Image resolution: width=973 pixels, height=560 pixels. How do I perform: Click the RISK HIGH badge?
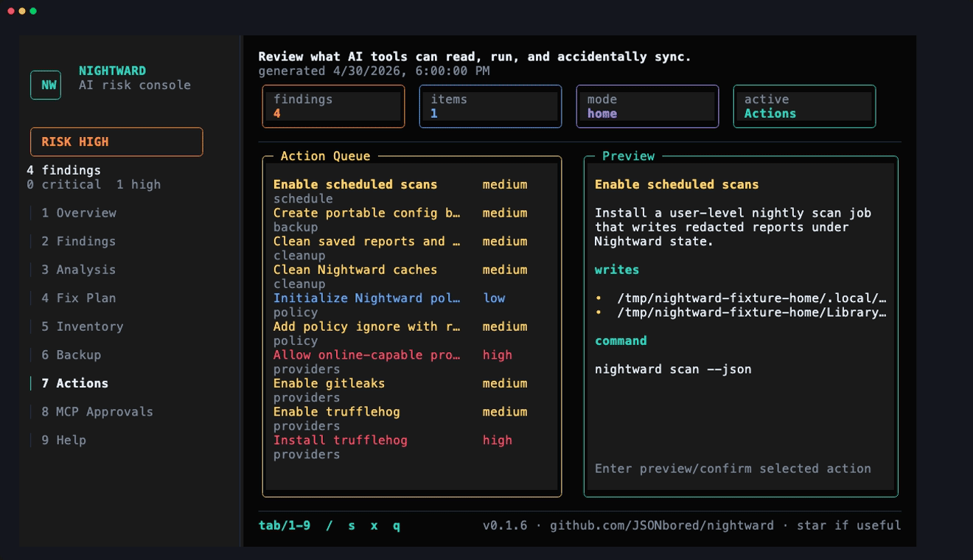pyautogui.click(x=116, y=141)
